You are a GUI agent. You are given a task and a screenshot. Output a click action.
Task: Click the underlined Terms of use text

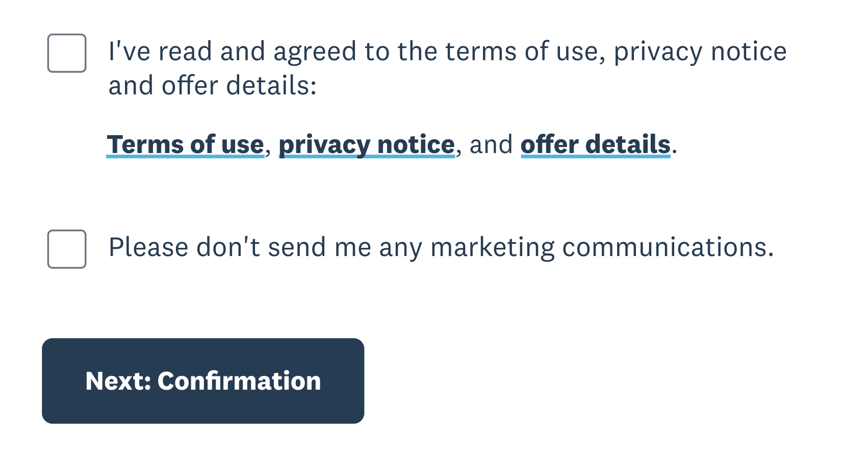[185, 144]
